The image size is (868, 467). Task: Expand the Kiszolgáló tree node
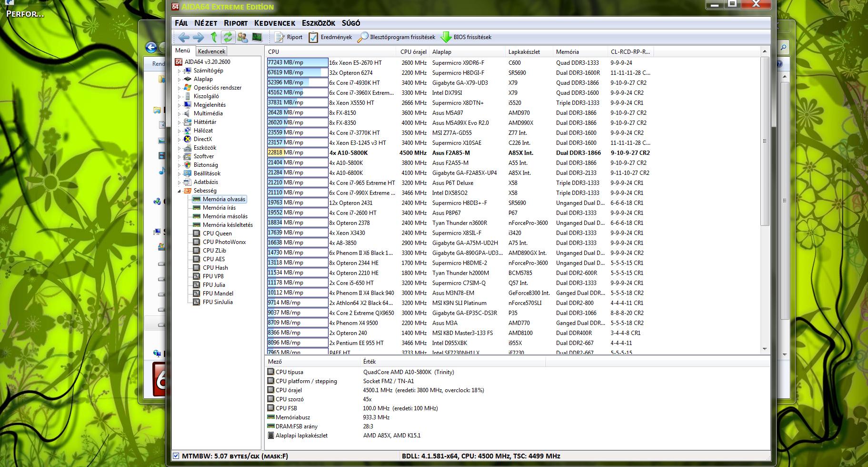coord(180,96)
